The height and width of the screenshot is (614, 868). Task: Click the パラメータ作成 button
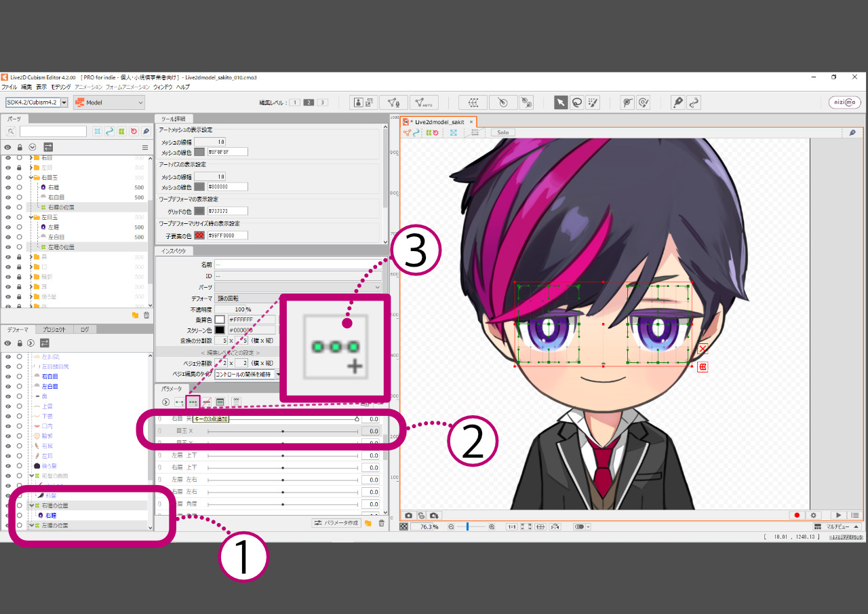pyautogui.click(x=336, y=523)
